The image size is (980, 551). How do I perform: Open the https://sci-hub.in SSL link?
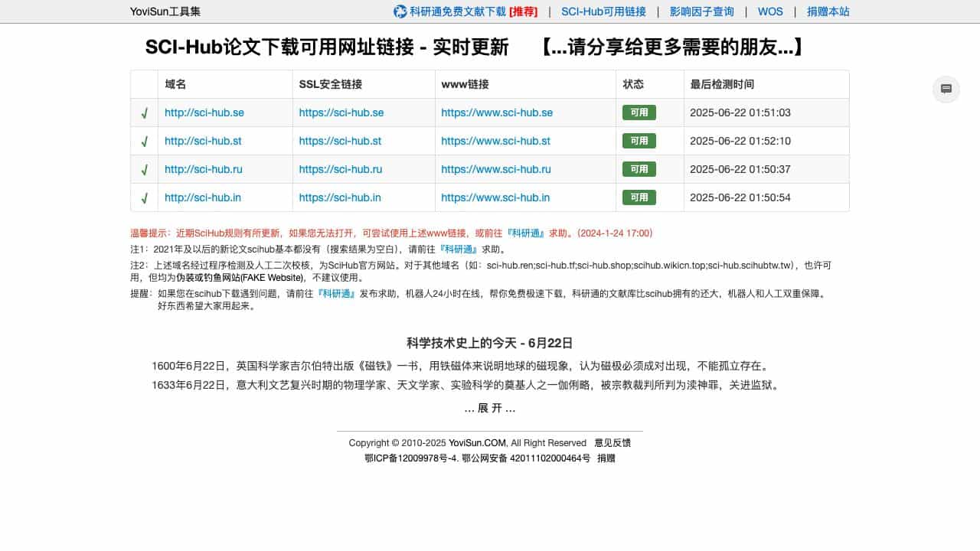point(340,197)
